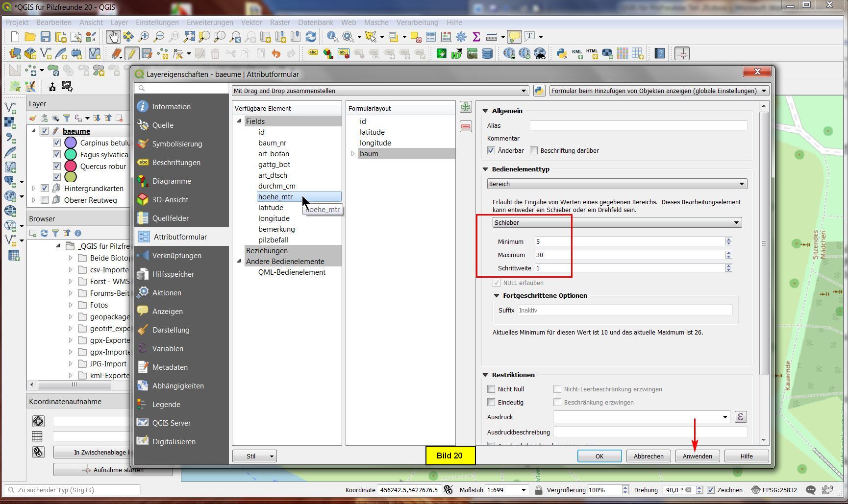Viewport: 848px width, 504px height.
Task: Click the Abbrechen button
Action: [648, 456]
